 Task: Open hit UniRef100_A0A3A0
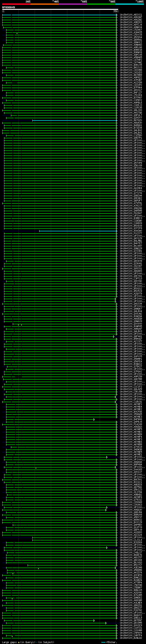pyautogui.click(x=131, y=231)
